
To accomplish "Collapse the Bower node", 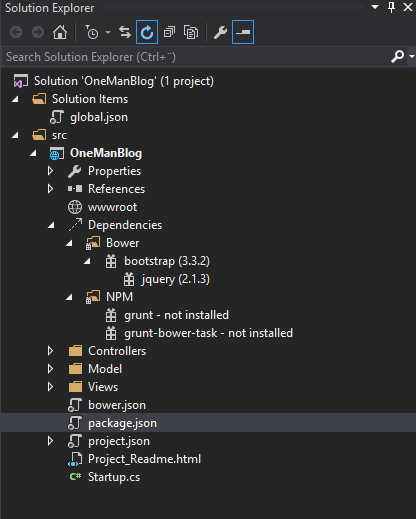I will [x=69, y=243].
